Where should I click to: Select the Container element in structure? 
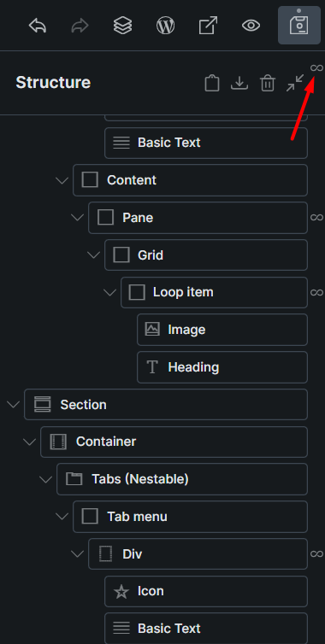pos(174,442)
